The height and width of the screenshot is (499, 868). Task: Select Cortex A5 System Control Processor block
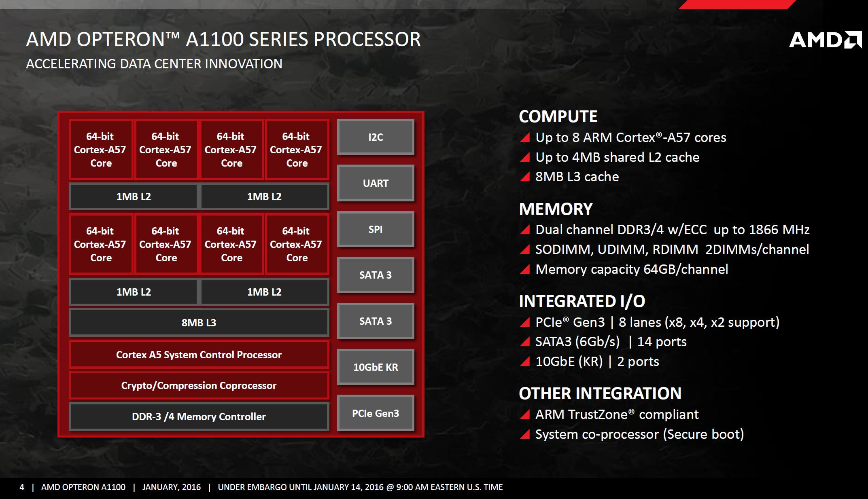[x=199, y=355]
